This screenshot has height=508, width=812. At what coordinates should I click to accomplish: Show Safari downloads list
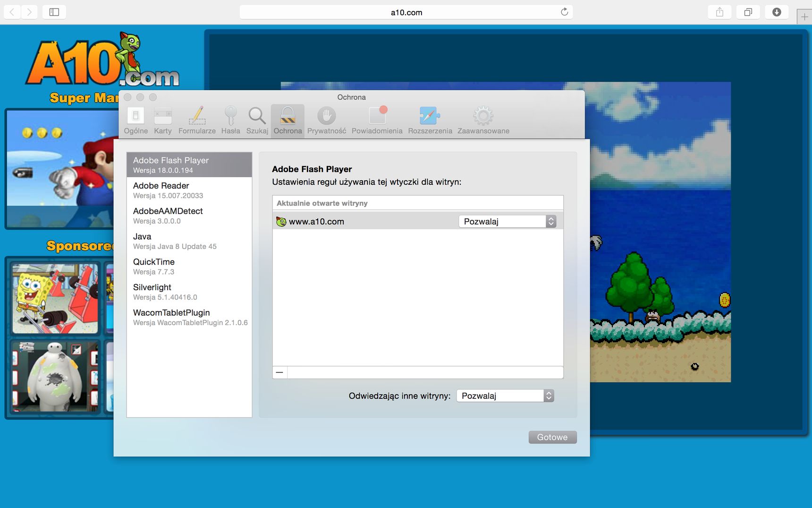777,12
